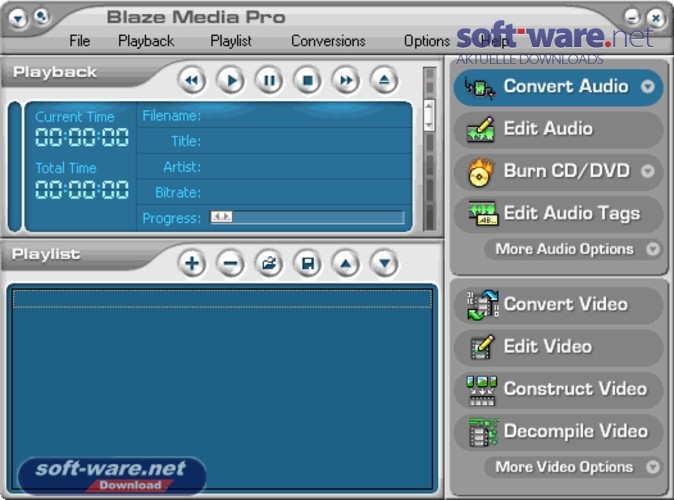
Task: Expand the More Audio Options arrow
Action: pyautogui.click(x=653, y=249)
